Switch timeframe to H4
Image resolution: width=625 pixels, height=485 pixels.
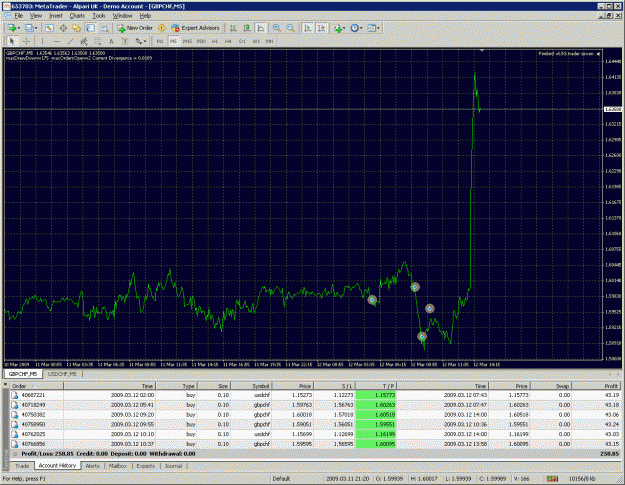click(228, 41)
